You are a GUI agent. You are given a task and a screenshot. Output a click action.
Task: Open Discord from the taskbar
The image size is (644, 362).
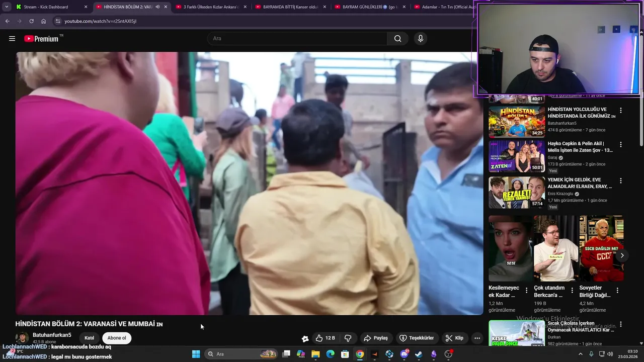404,354
